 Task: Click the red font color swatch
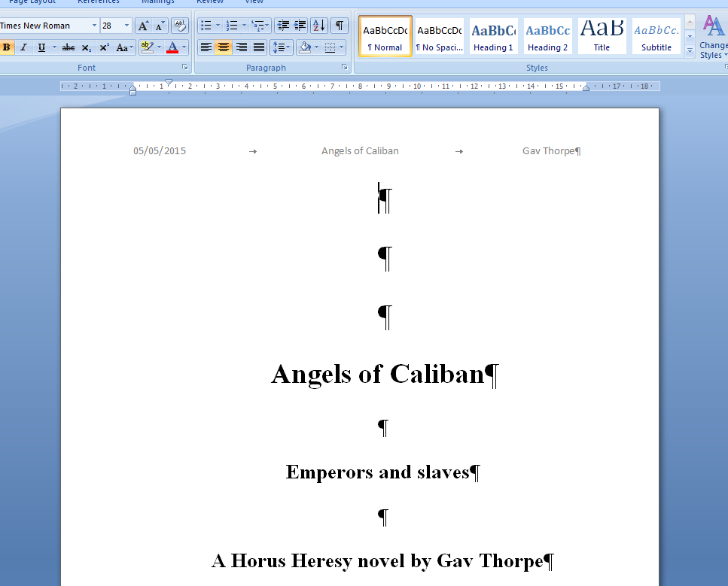[x=172, y=47]
